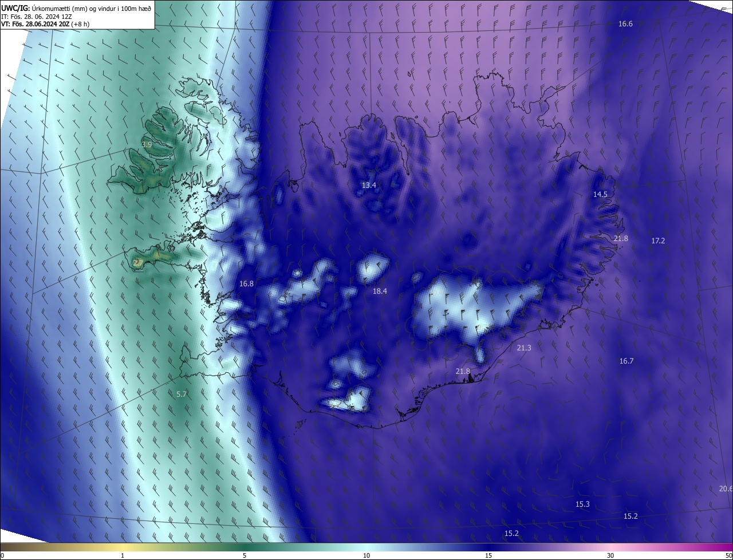Select the 18.4 value in central Iceland
Viewport: 733px width, 560px height.
[x=380, y=291]
